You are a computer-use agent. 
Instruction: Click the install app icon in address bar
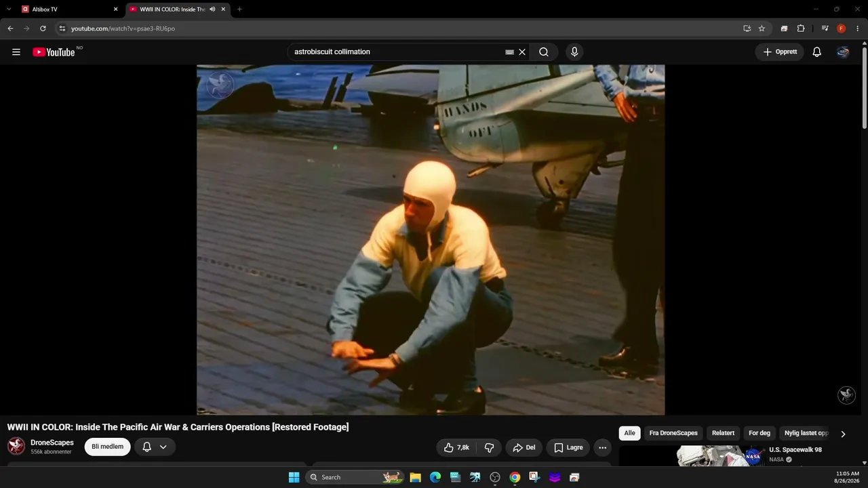coord(747,28)
